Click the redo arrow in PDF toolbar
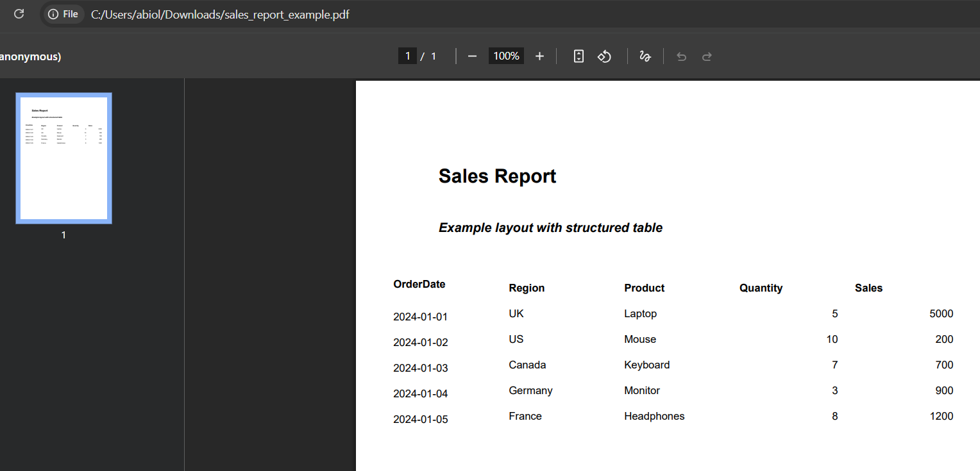Screen dimensions: 980x471 click(707, 56)
